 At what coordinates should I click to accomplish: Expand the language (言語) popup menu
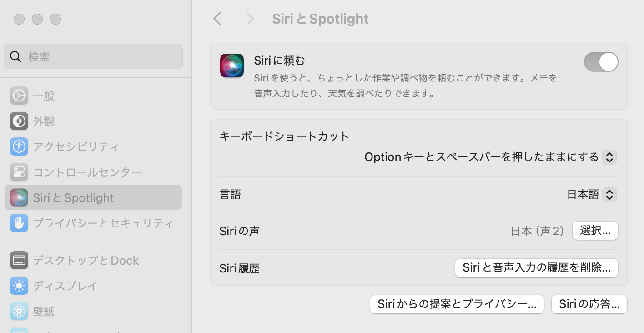609,195
